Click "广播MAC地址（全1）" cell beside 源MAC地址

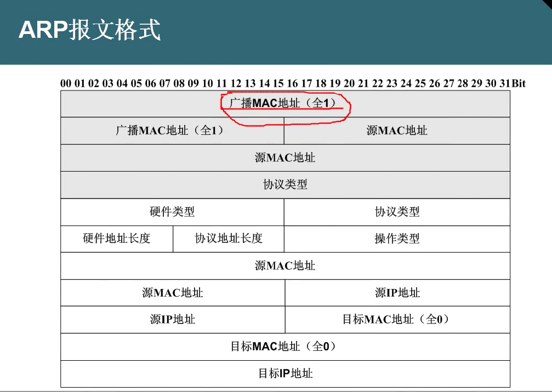point(172,130)
